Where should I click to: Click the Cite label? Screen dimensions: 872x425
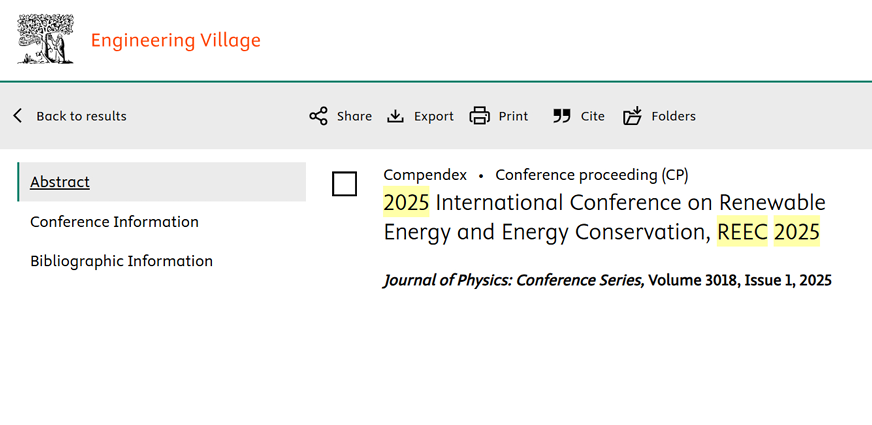click(593, 116)
